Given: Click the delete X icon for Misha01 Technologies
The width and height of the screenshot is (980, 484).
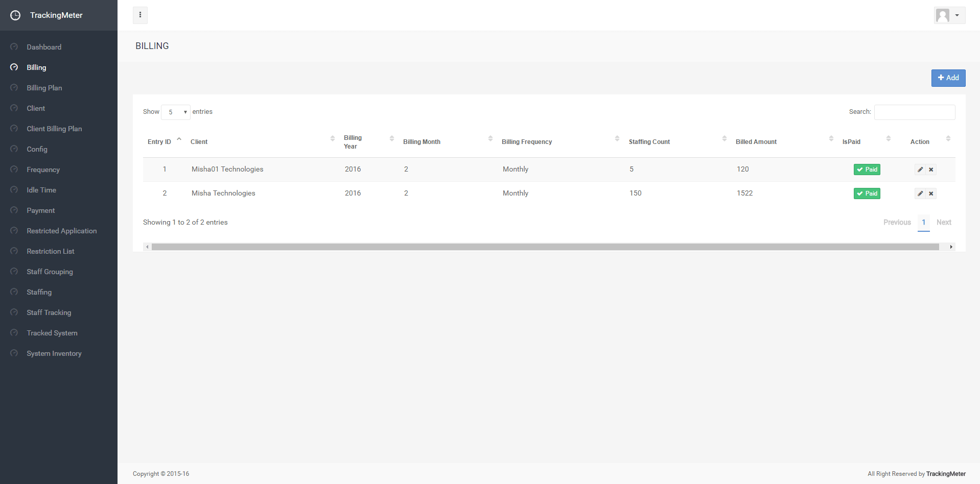Looking at the screenshot, I should pos(931,170).
